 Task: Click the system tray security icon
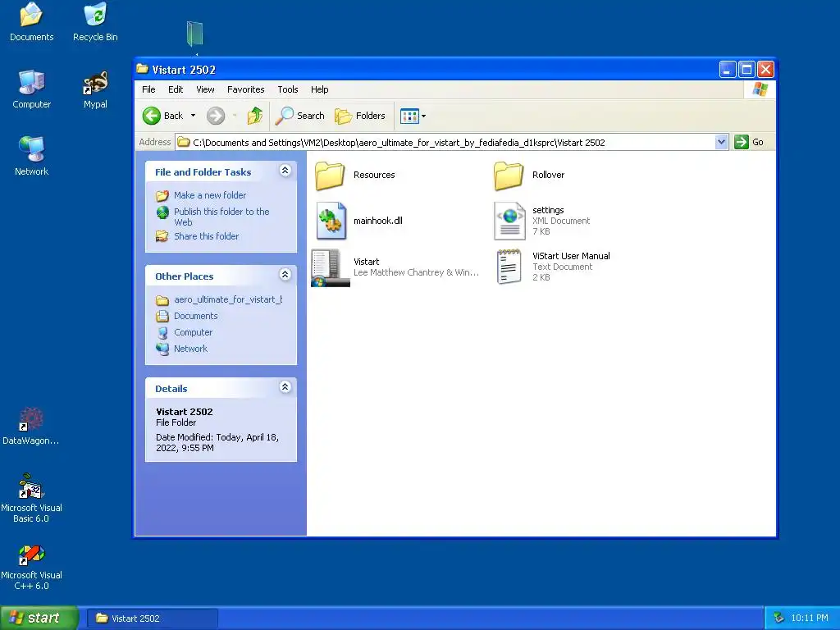click(x=778, y=619)
